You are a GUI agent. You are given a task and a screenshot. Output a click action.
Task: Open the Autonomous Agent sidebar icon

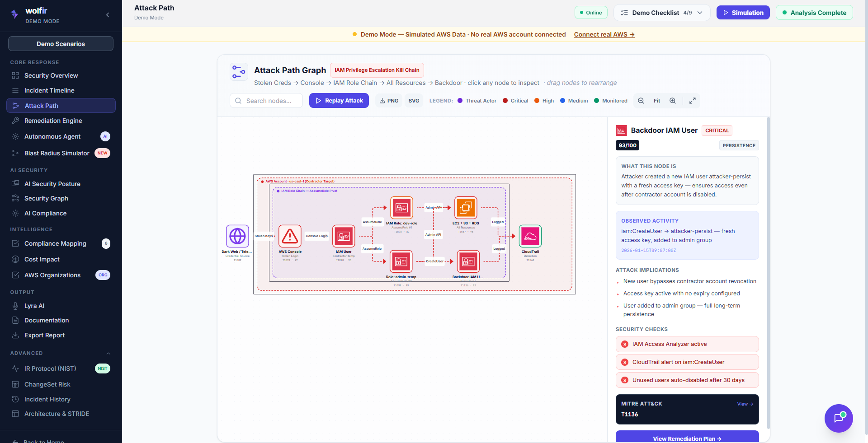(15, 136)
